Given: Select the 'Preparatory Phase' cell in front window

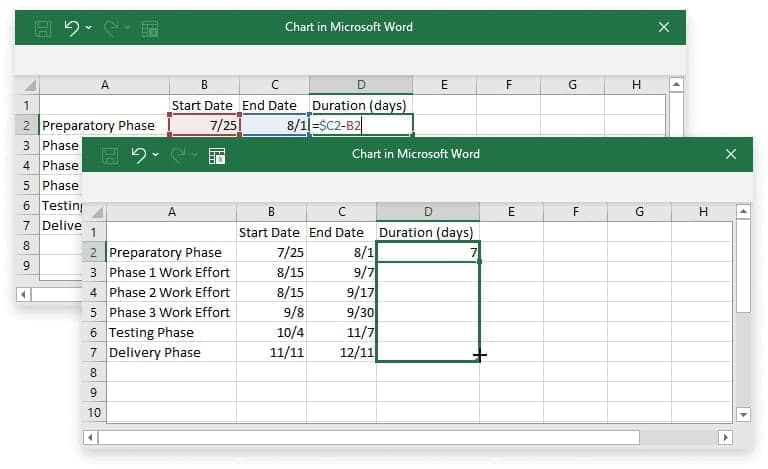Looking at the screenshot, I should (x=171, y=252).
